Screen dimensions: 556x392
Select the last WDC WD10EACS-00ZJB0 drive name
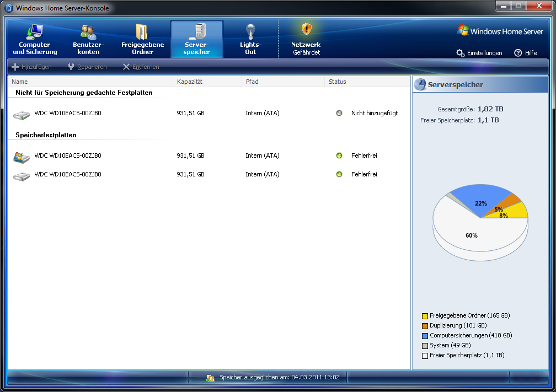(68, 174)
